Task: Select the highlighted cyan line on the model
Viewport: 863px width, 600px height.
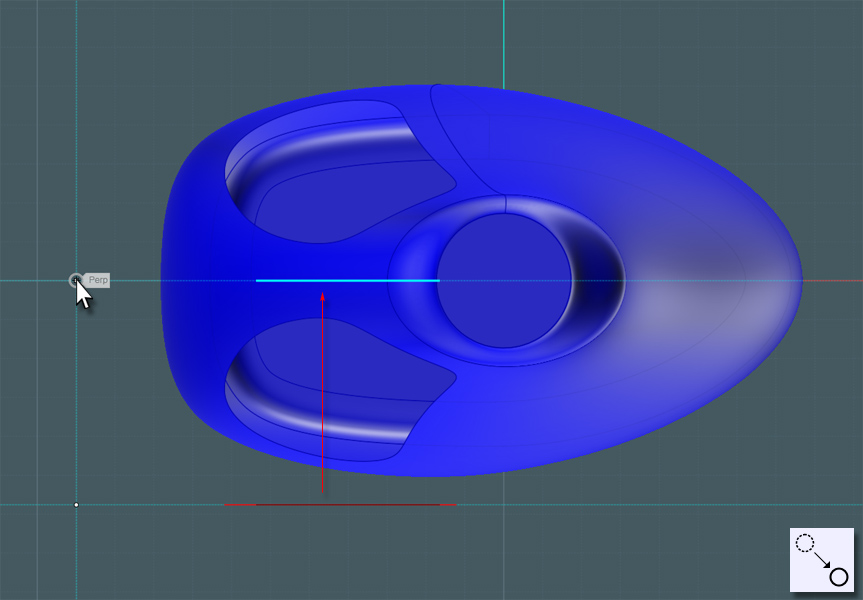Action: [x=347, y=281]
